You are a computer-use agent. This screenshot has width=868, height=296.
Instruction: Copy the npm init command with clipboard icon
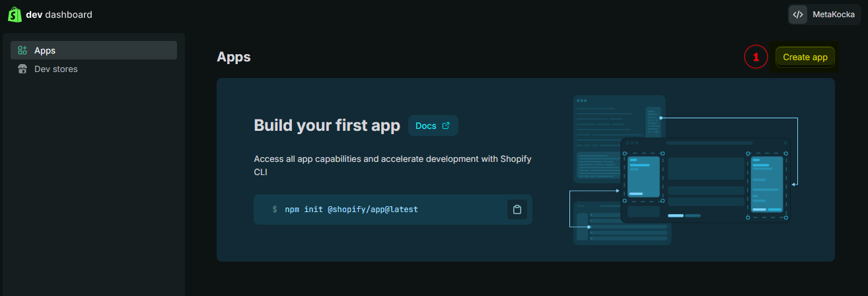tap(517, 209)
